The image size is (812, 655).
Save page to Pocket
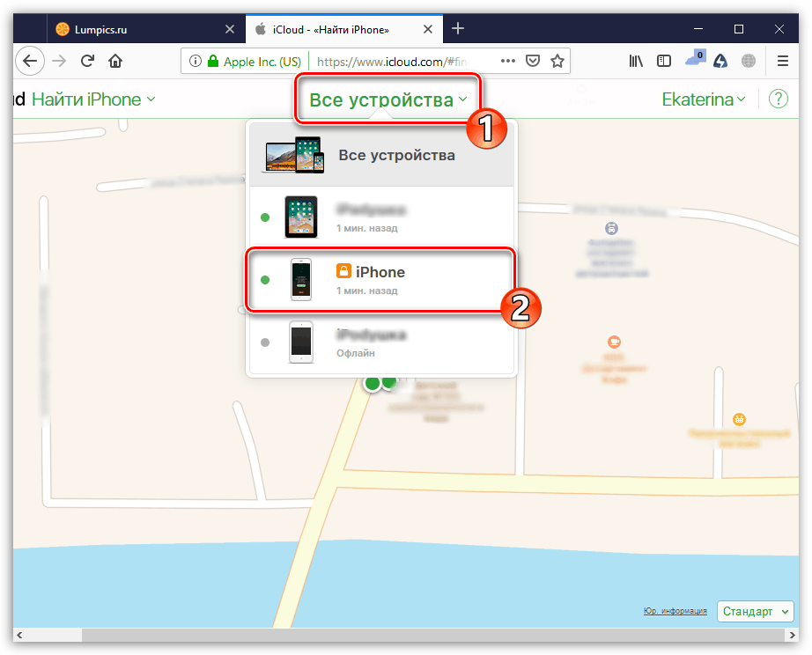[533, 61]
